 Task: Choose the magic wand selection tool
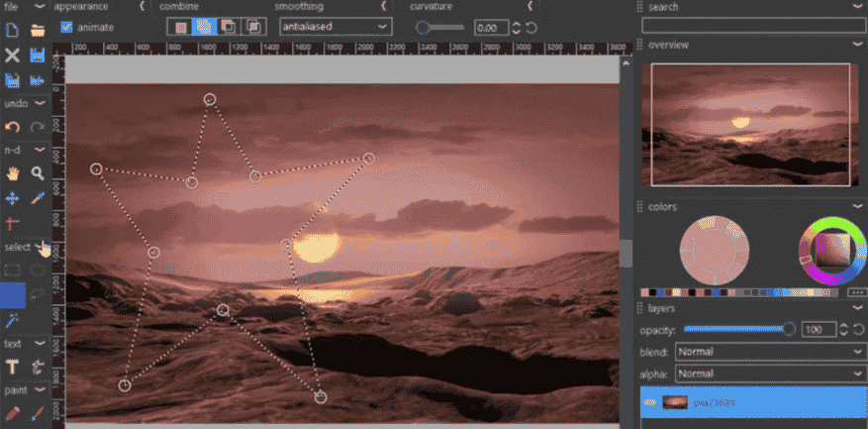pyautogui.click(x=12, y=320)
